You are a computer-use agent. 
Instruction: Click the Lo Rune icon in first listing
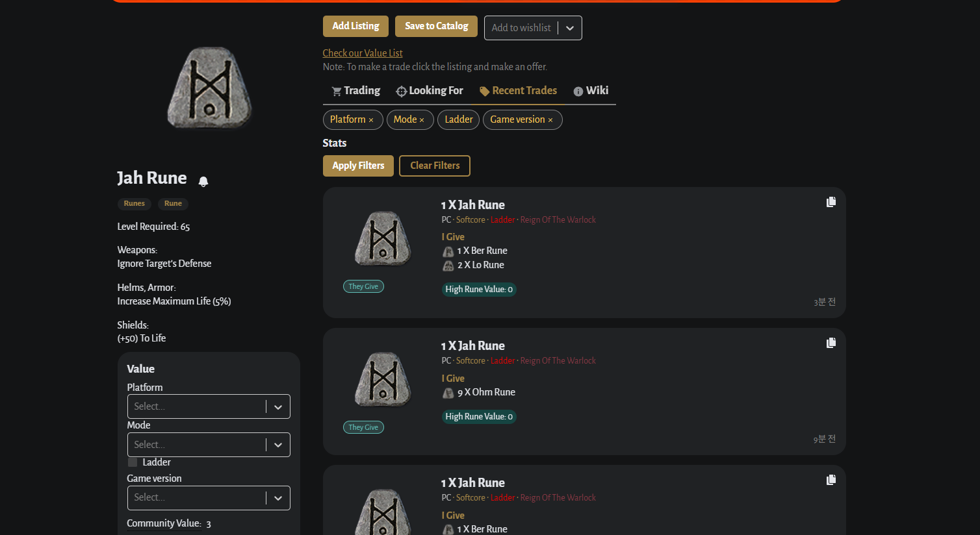[x=448, y=266]
